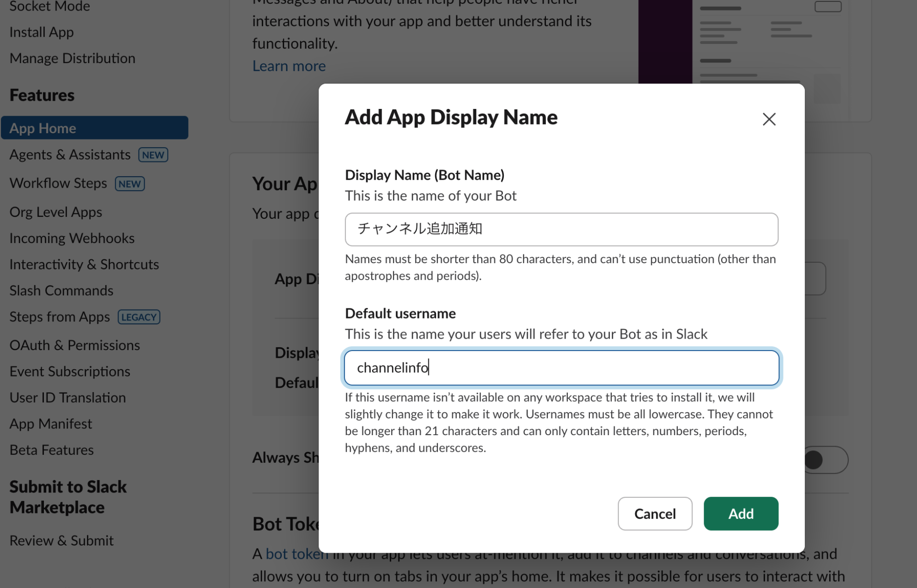Open Beta Features settings
The height and width of the screenshot is (588, 917).
(x=51, y=449)
